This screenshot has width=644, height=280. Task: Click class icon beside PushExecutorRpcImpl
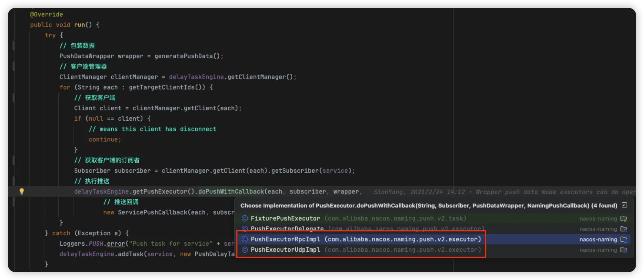coord(245,239)
